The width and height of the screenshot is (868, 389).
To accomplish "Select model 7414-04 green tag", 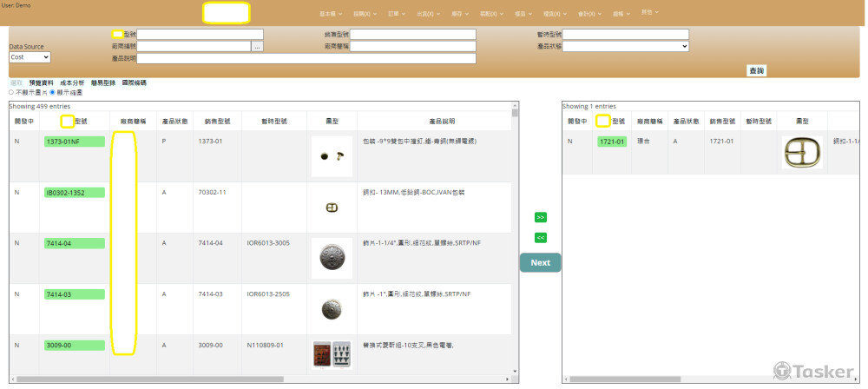I will (74, 243).
